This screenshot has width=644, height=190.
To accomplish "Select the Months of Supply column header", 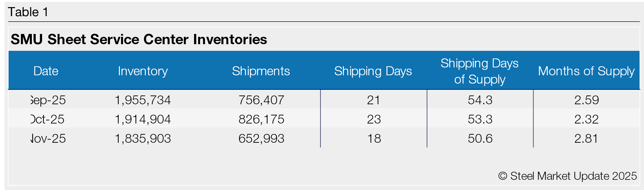I will pos(586,71).
